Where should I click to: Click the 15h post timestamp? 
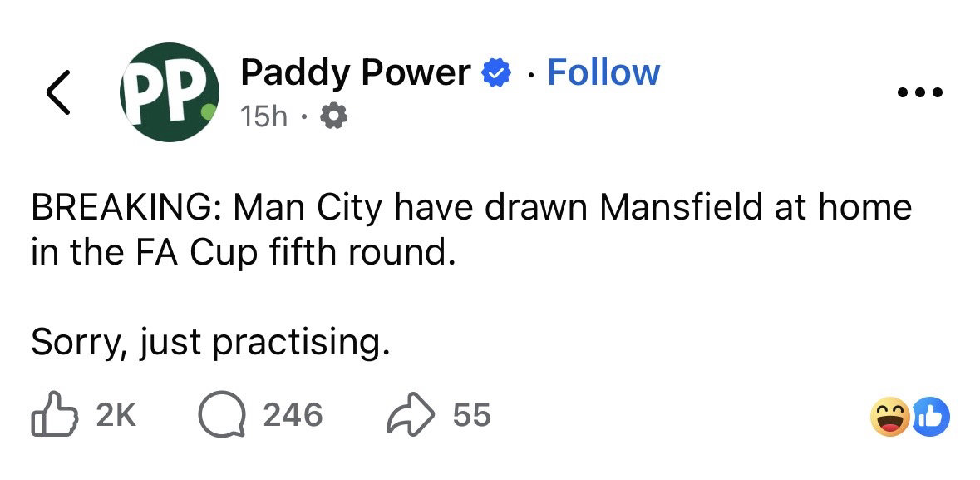263,117
